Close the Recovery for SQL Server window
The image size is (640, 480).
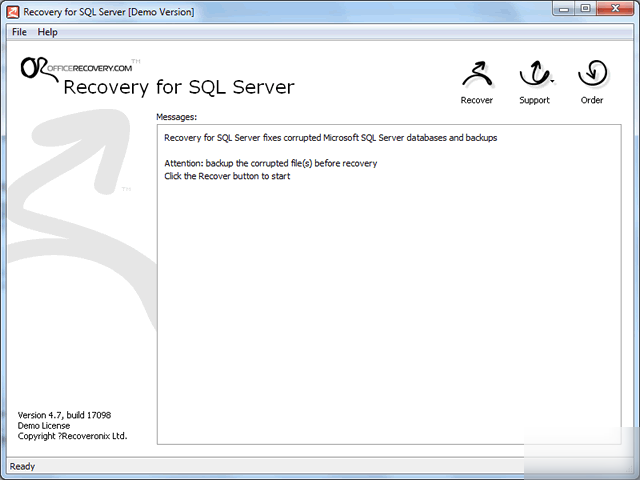[616, 9]
